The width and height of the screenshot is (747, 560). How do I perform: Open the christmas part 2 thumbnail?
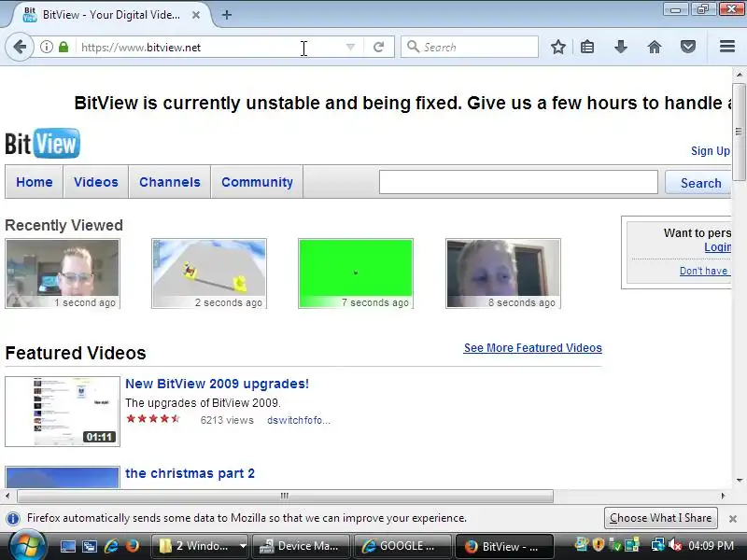click(x=63, y=477)
